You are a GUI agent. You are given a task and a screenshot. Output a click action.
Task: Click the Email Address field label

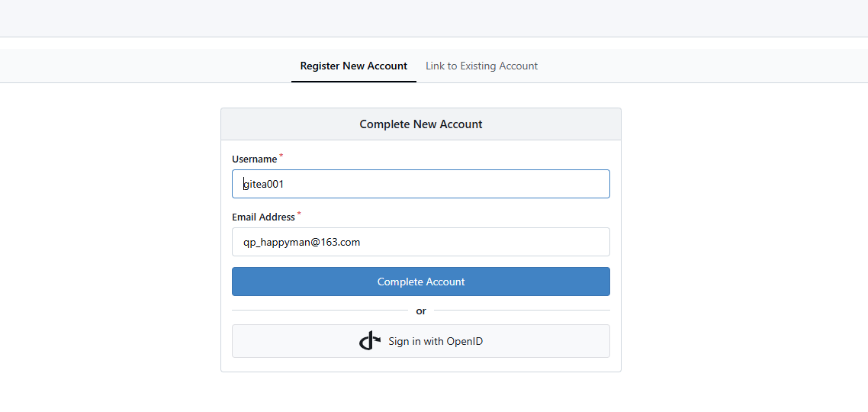[x=263, y=217]
